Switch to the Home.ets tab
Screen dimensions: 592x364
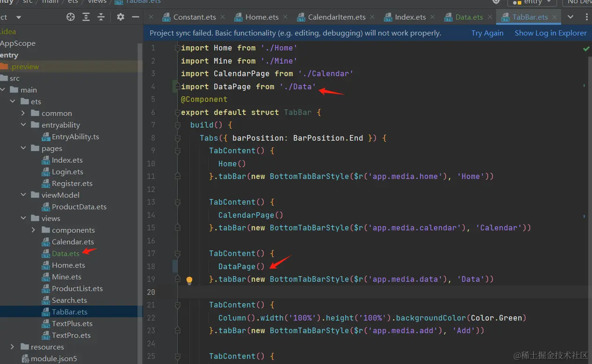(262, 17)
